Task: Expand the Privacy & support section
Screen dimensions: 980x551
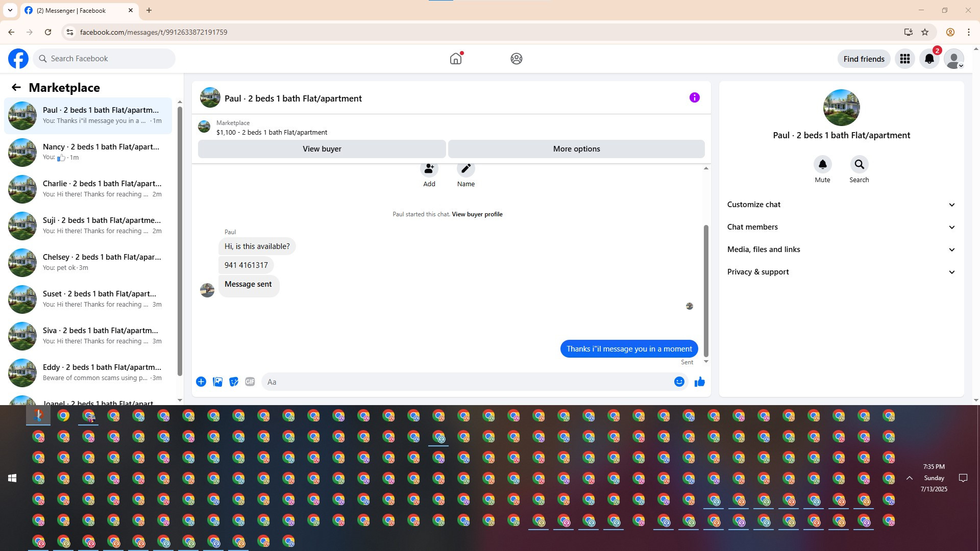Action: (841, 272)
